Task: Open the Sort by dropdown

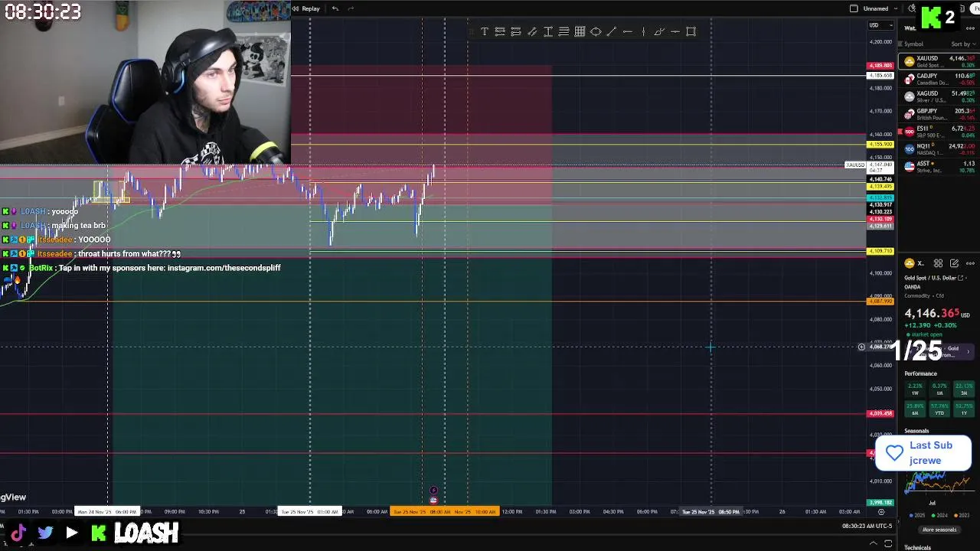Action: (963, 44)
